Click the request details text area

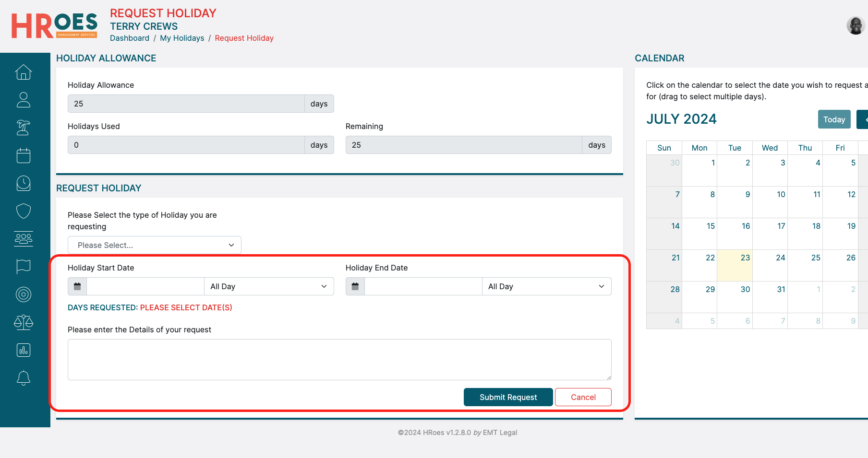coord(339,360)
